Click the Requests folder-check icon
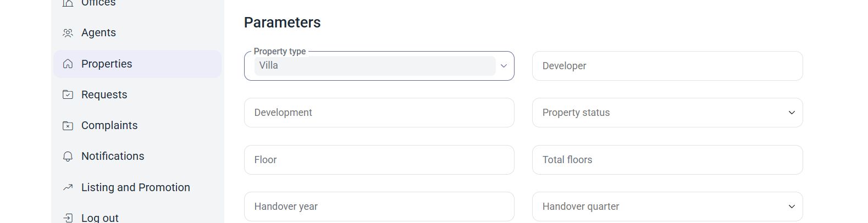868x223 pixels. (68, 94)
